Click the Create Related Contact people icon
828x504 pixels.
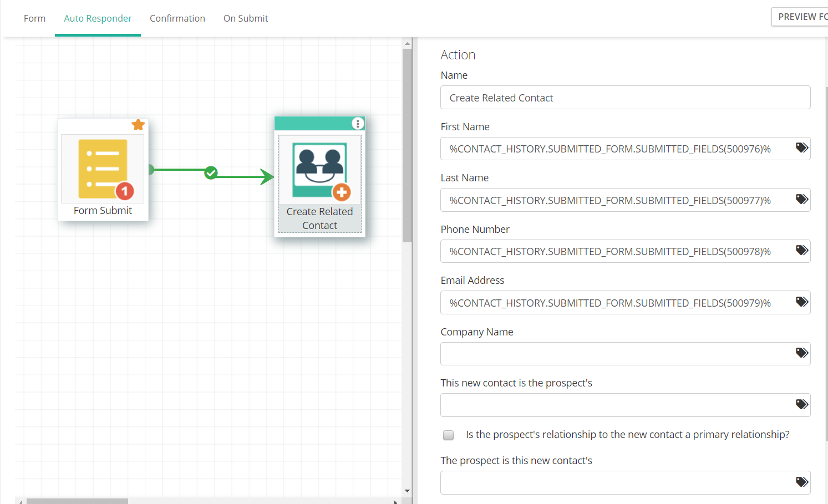pyautogui.click(x=319, y=170)
